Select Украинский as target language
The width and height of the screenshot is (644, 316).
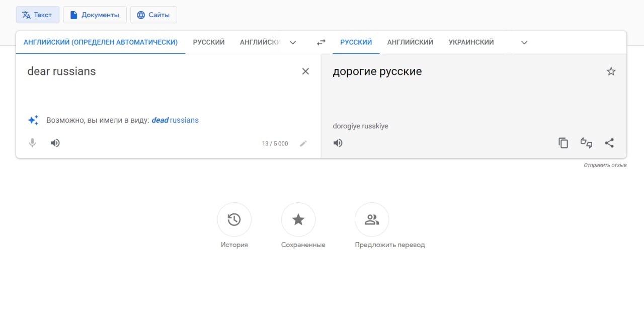[x=471, y=42]
